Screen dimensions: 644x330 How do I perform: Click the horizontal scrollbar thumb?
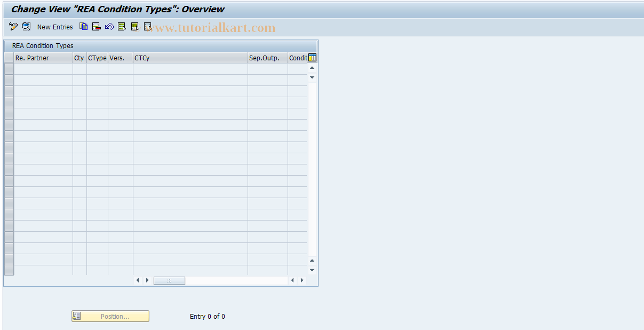[x=169, y=280]
